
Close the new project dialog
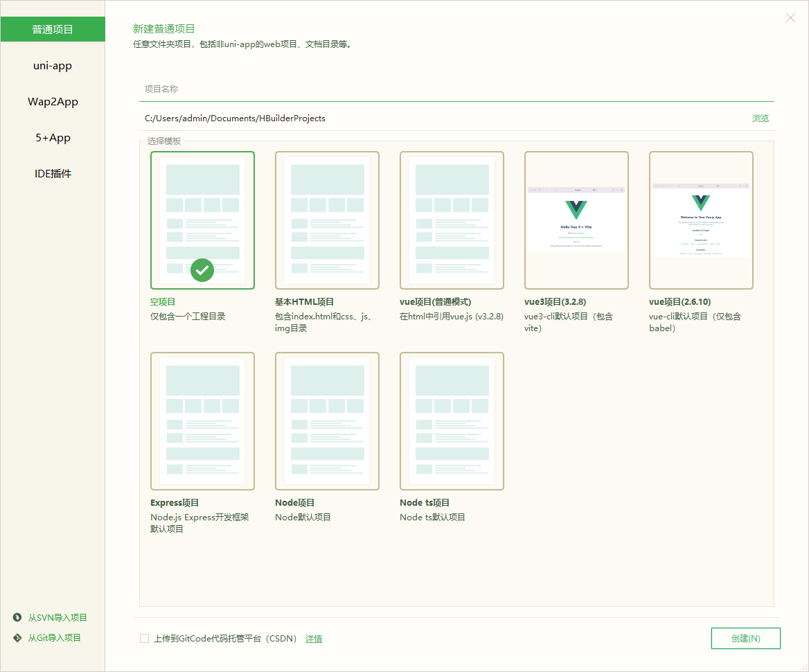[790, 18]
